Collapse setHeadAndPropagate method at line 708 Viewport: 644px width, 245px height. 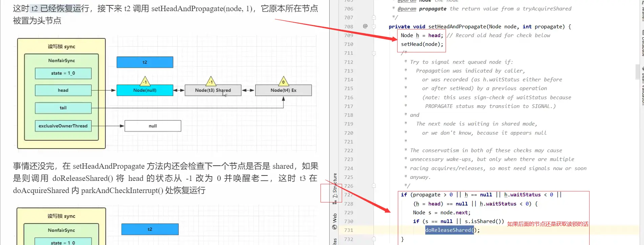click(x=374, y=26)
